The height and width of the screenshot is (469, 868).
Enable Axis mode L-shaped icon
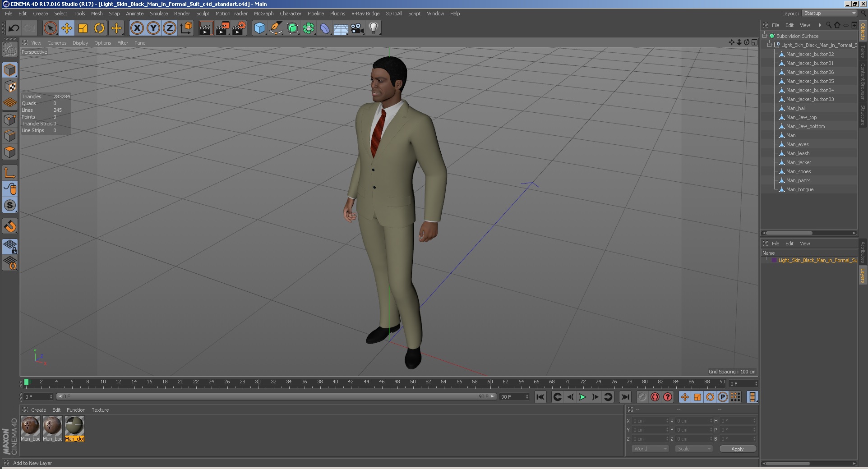tap(10, 173)
